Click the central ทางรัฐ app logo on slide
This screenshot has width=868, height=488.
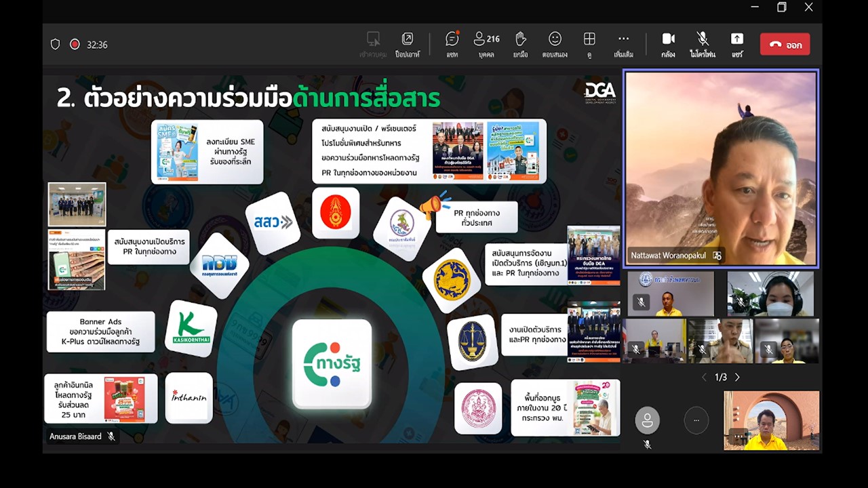[332, 364]
